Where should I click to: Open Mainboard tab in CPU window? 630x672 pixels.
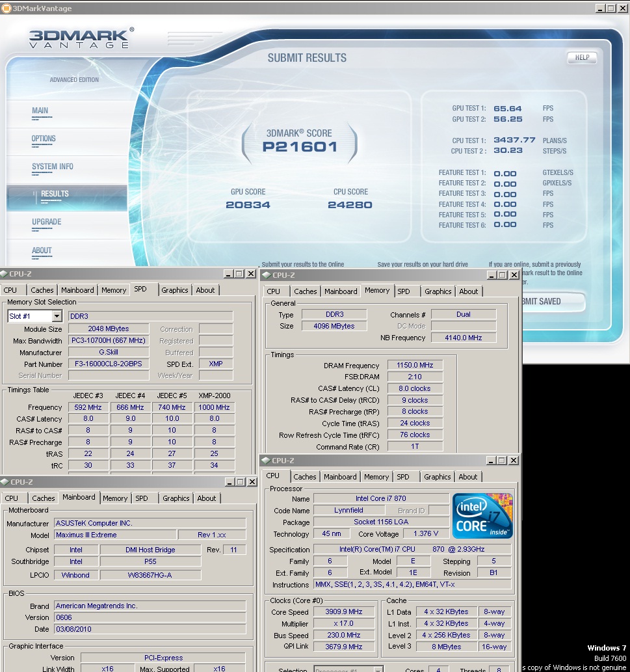click(340, 477)
